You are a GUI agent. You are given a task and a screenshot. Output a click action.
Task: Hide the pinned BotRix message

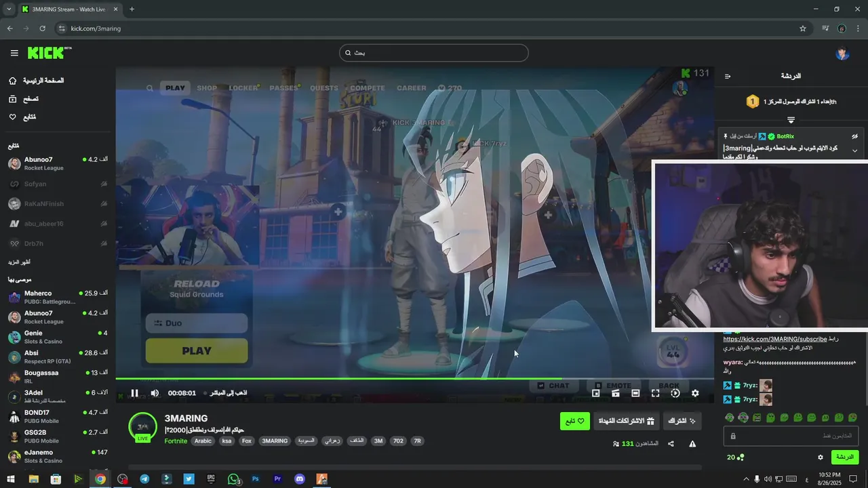(855, 136)
